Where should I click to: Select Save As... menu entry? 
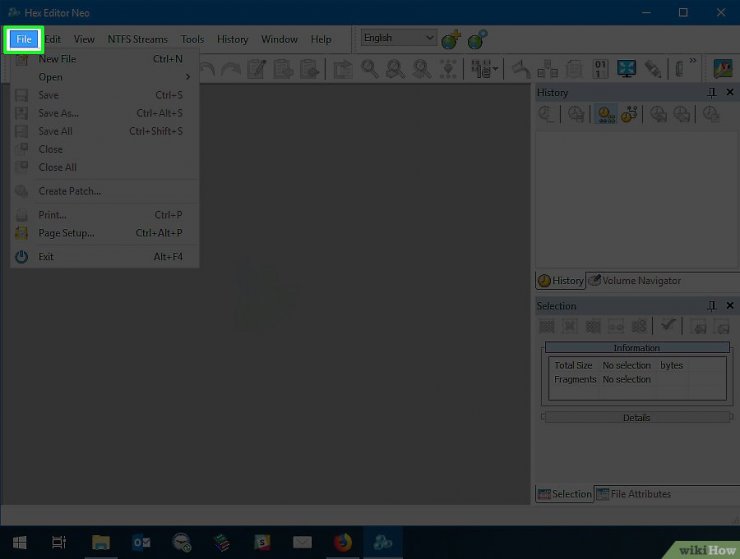(104, 113)
